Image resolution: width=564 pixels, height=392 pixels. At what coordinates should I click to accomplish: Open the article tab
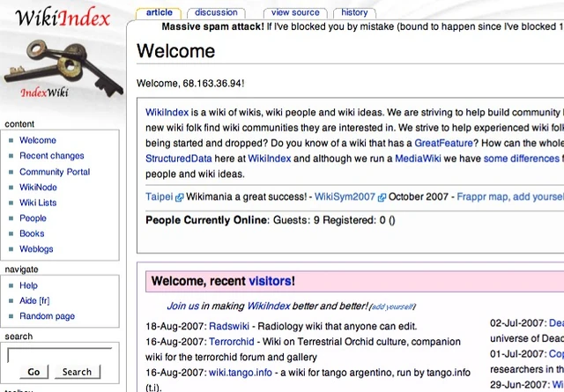[x=159, y=12]
